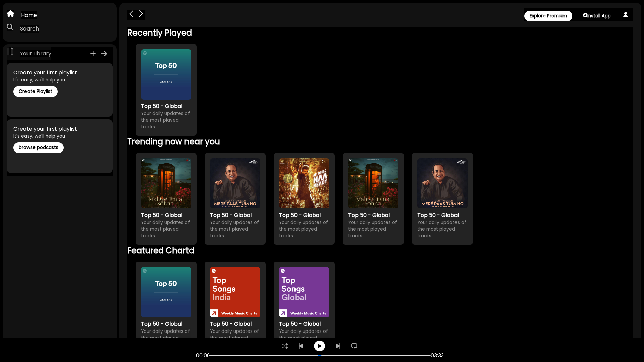Click title under Top Songs Global cover
Screen dimensions: 644x362
(x=300, y=324)
